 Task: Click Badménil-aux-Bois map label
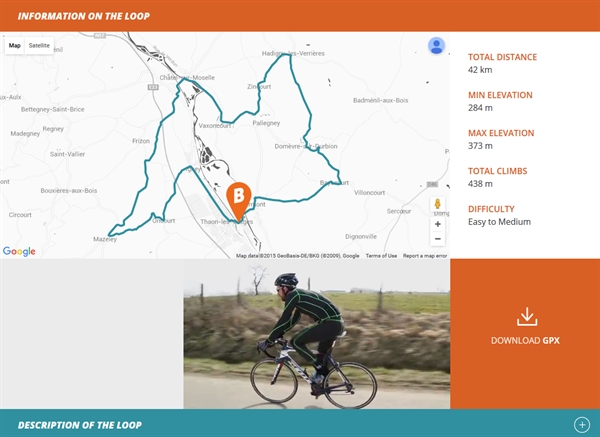click(380, 100)
